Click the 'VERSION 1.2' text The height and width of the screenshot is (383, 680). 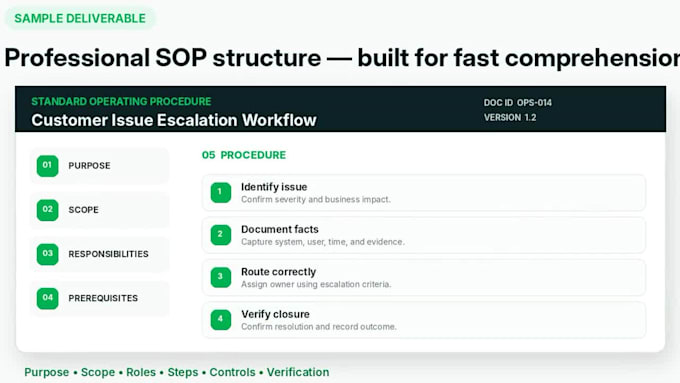pos(510,118)
